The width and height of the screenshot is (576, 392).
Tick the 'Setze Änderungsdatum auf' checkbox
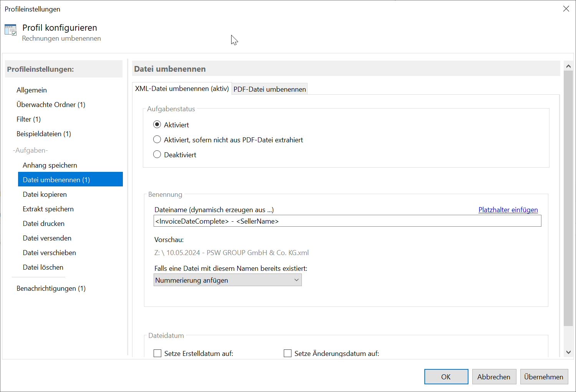click(288, 353)
